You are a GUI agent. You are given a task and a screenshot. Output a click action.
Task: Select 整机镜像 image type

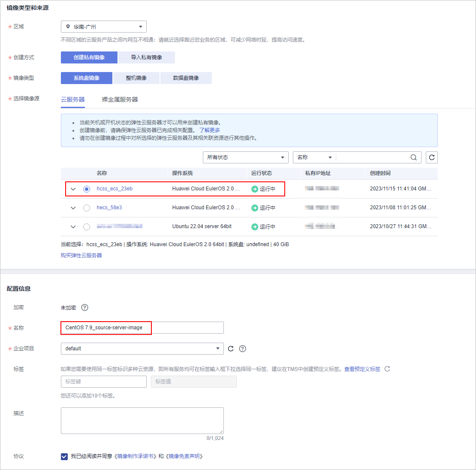click(x=136, y=78)
